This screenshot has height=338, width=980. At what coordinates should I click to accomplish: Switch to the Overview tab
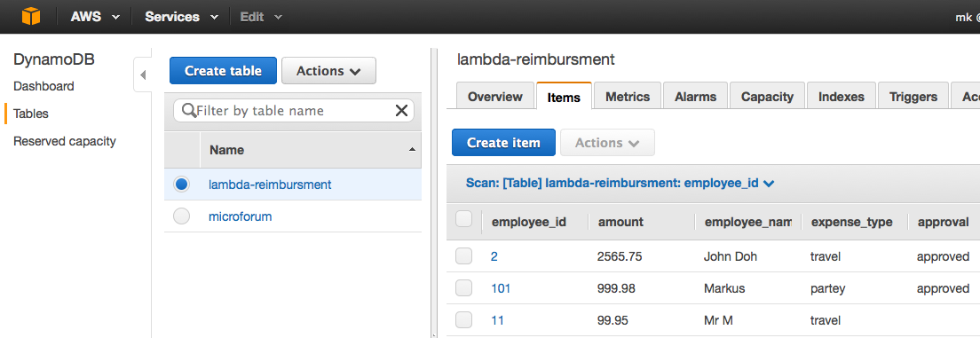point(495,96)
